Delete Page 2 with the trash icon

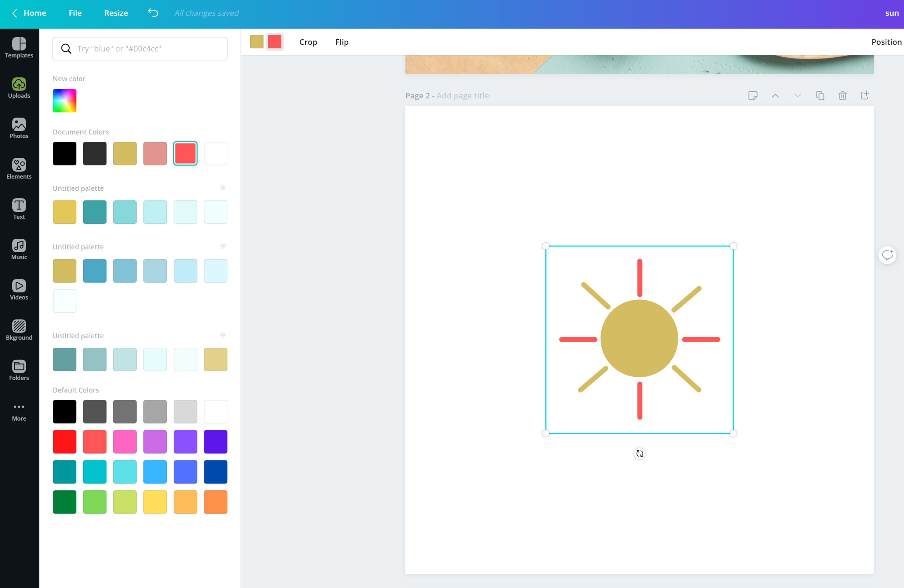843,95
